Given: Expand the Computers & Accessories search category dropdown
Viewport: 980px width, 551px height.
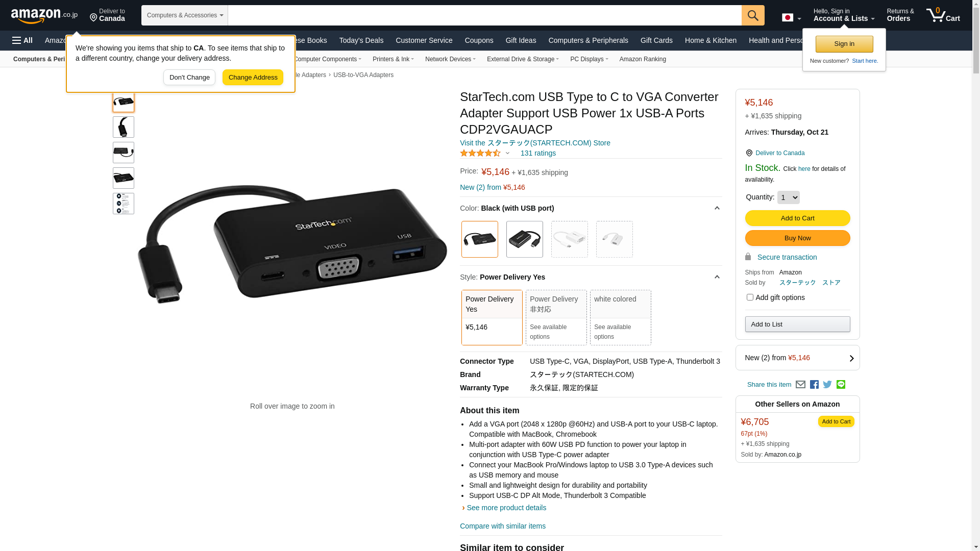Looking at the screenshot, I should coord(185,15).
